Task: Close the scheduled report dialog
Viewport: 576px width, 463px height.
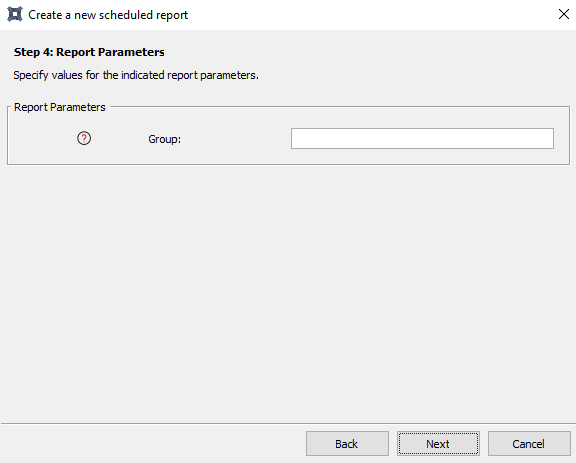Action: click(x=564, y=14)
